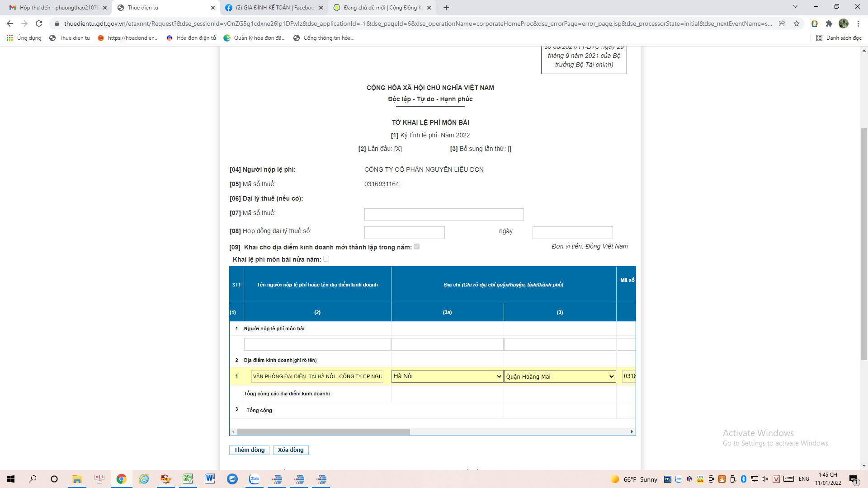The width and height of the screenshot is (868, 488).
Task: Tick the half-year license fee checkbox
Action: coord(326,259)
